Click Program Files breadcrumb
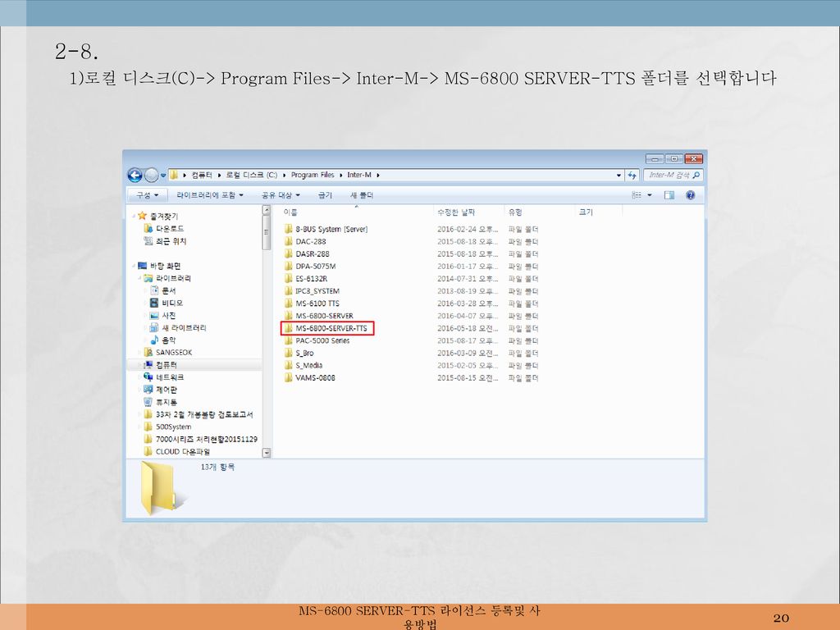 click(313, 176)
